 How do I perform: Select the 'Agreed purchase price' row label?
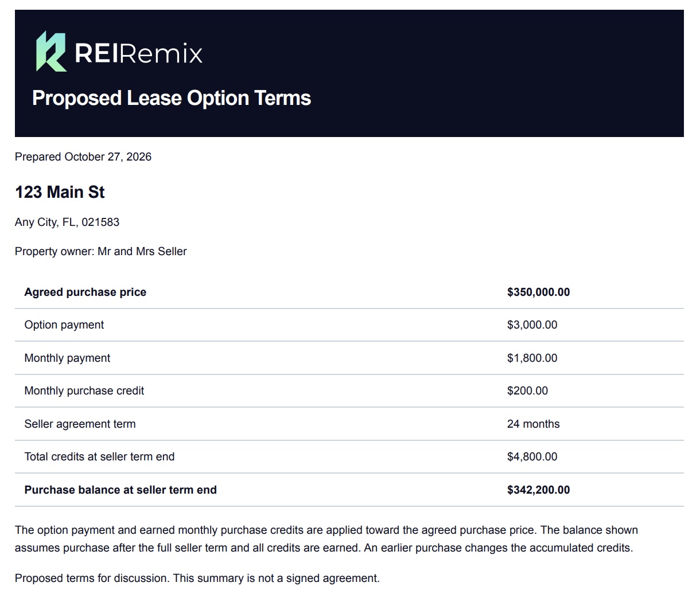85,292
